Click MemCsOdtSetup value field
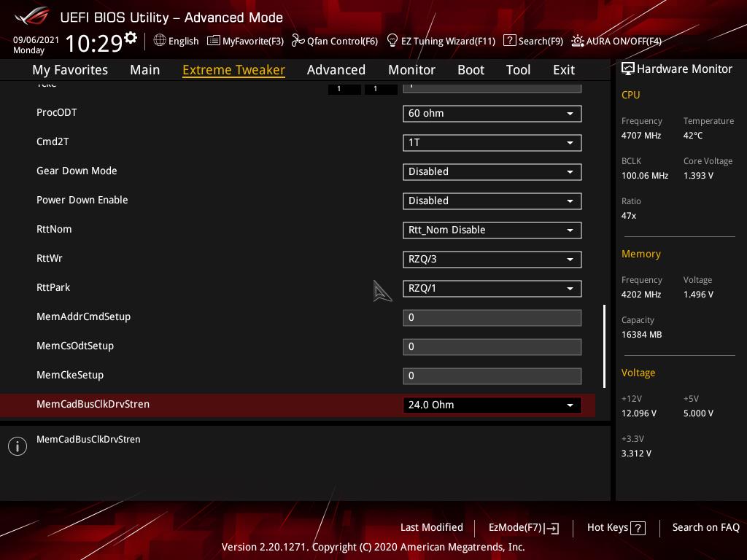Image resolution: width=747 pixels, height=560 pixels. click(492, 346)
